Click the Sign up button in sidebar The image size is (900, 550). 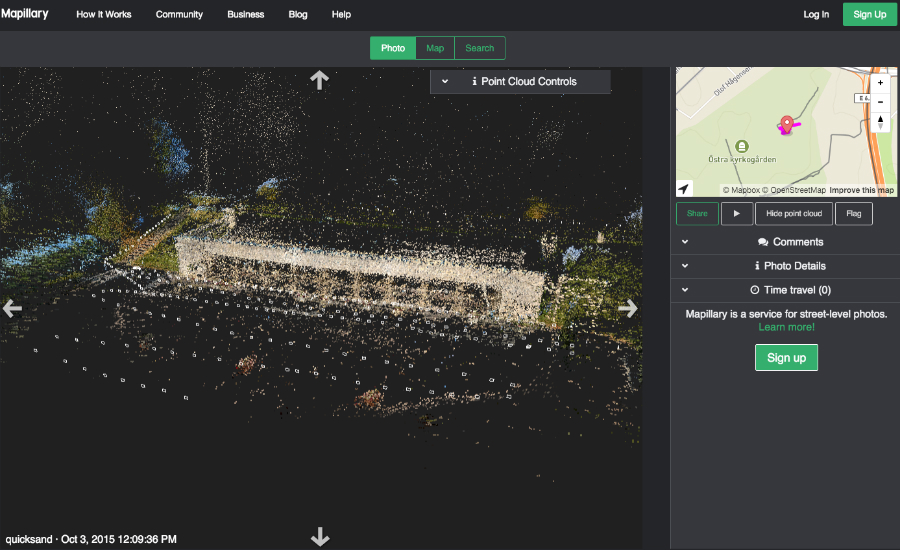[x=786, y=358]
